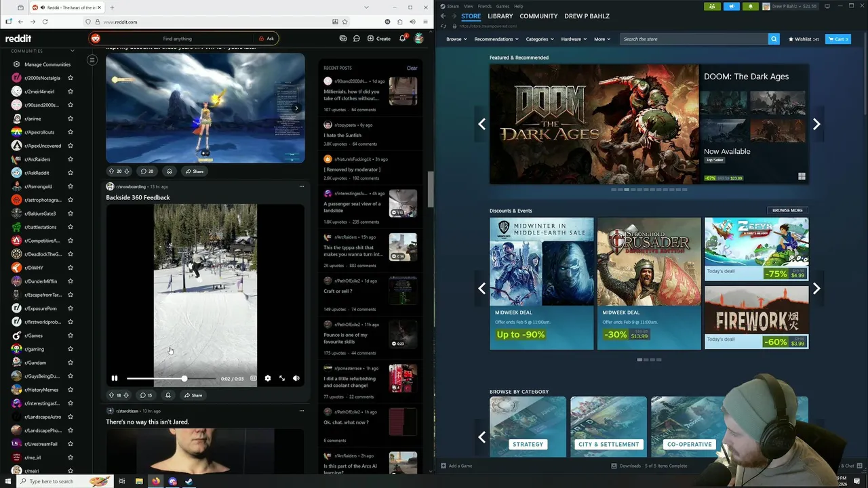The width and height of the screenshot is (868, 488).
Task: Click BROWSE MORE in Discounts & Events
Action: click(787, 210)
